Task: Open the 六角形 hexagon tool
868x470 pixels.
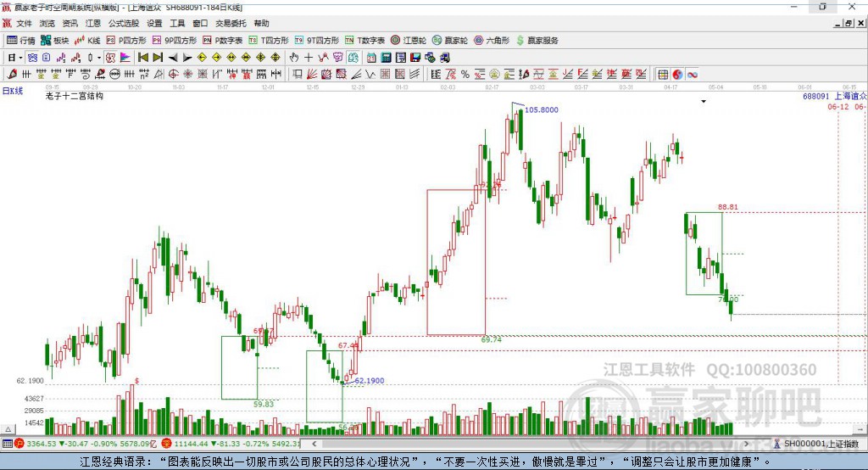Action: pyautogui.click(x=492, y=41)
